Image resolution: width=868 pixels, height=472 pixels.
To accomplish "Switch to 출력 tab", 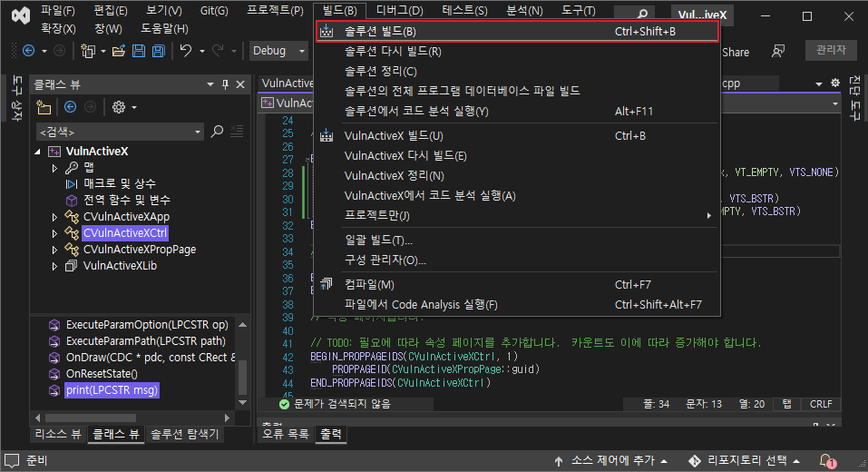I will (x=331, y=434).
